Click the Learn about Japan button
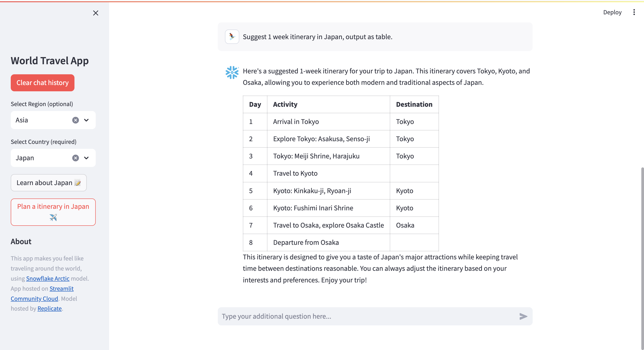The height and width of the screenshot is (350, 644). tap(49, 183)
